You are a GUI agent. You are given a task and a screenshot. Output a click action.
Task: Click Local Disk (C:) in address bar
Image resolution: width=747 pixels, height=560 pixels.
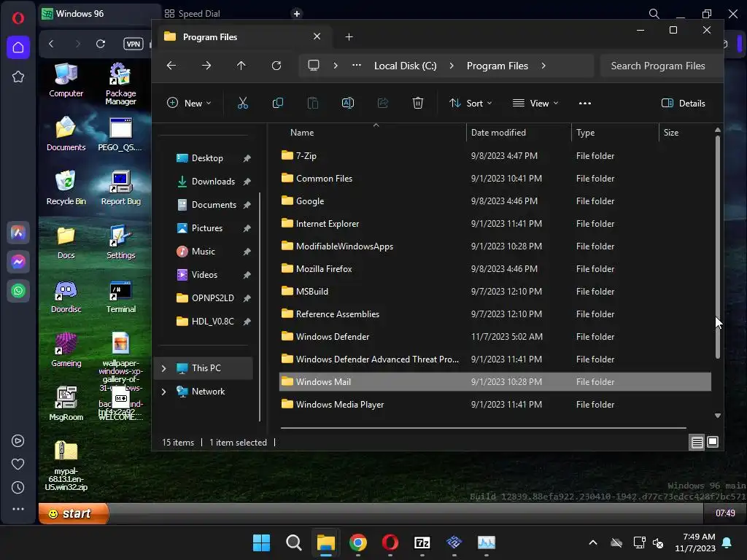405,66
